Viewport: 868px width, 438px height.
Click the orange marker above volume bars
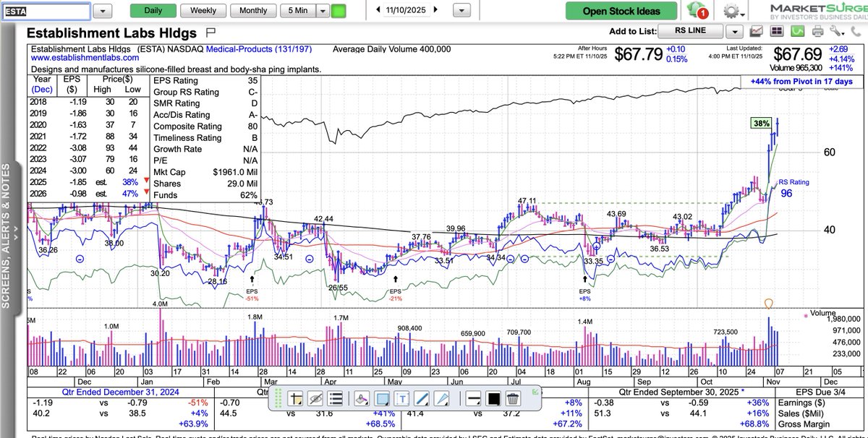769,305
